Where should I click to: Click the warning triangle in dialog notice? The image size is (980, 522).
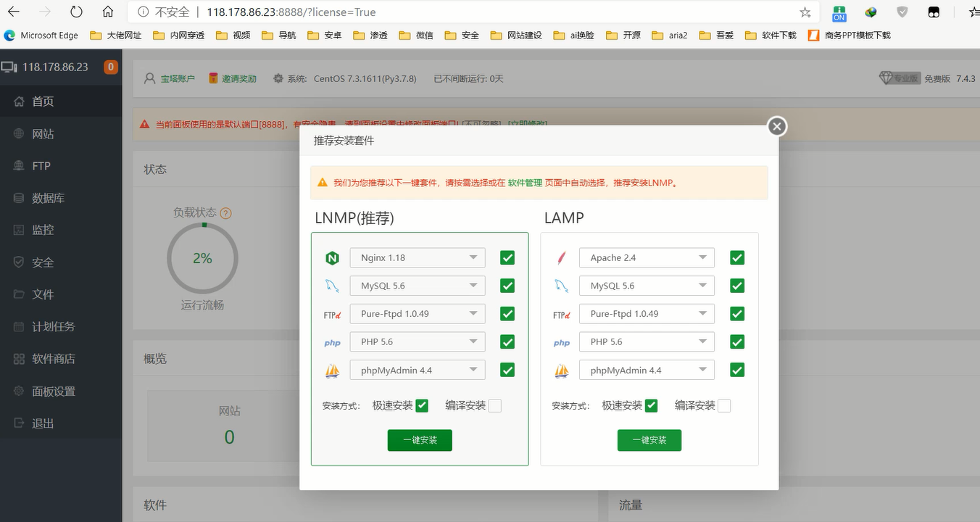(322, 183)
